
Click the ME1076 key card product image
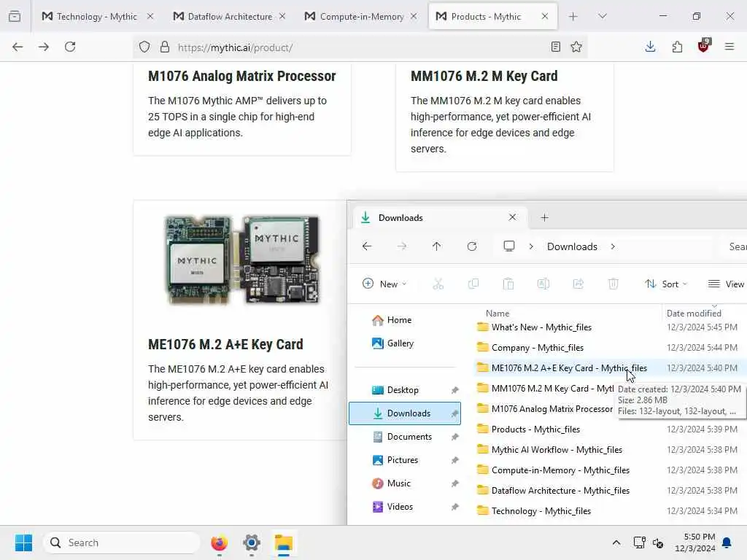click(241, 260)
